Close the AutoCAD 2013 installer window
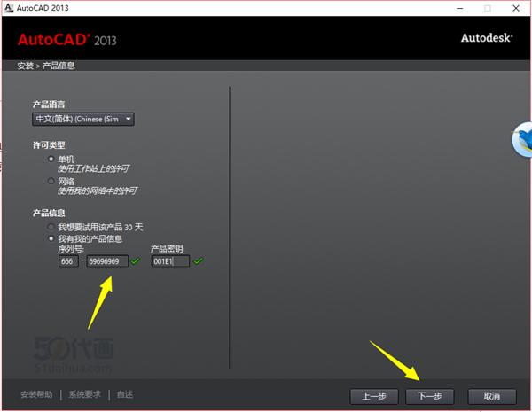Image resolution: width=532 pixels, height=412 pixels. (516, 8)
